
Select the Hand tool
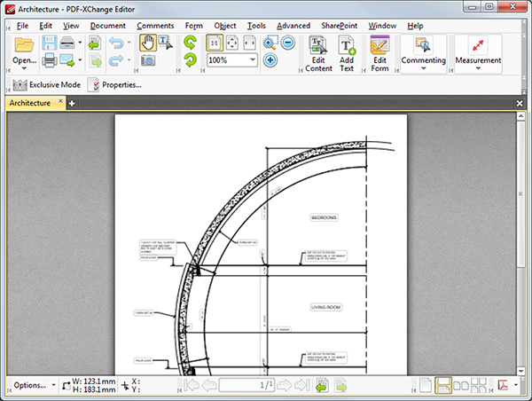[x=148, y=43]
